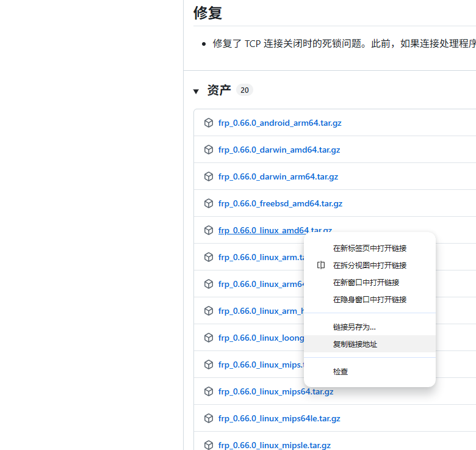The height and width of the screenshot is (450, 476).
Task: Click the package icon beside frp_0.66.0_linux_mipsle.tar.gz
Action: (209, 445)
